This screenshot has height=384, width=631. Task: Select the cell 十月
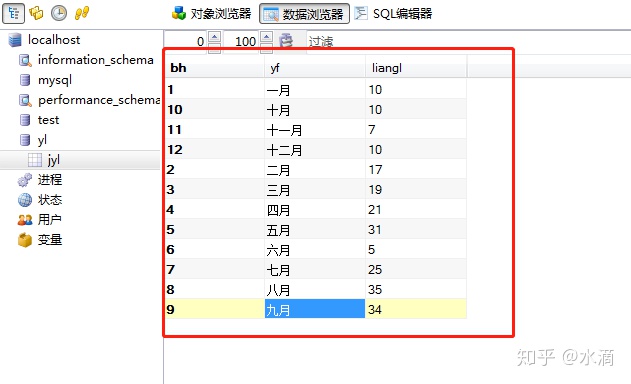[315, 109]
